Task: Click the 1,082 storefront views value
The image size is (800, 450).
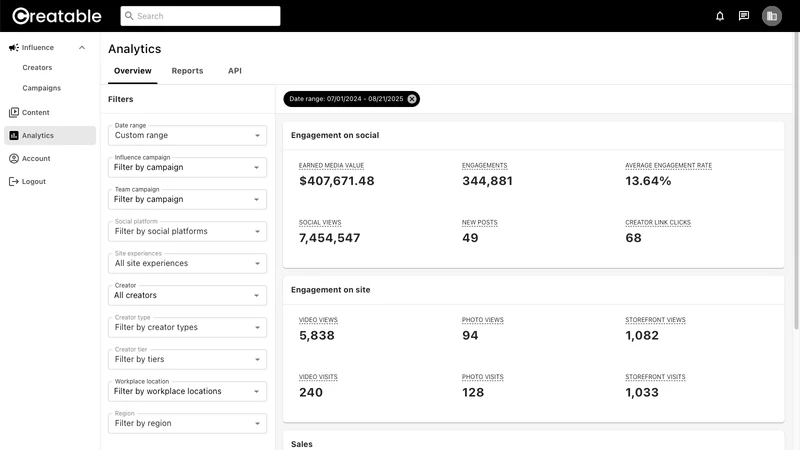Action: (642, 336)
